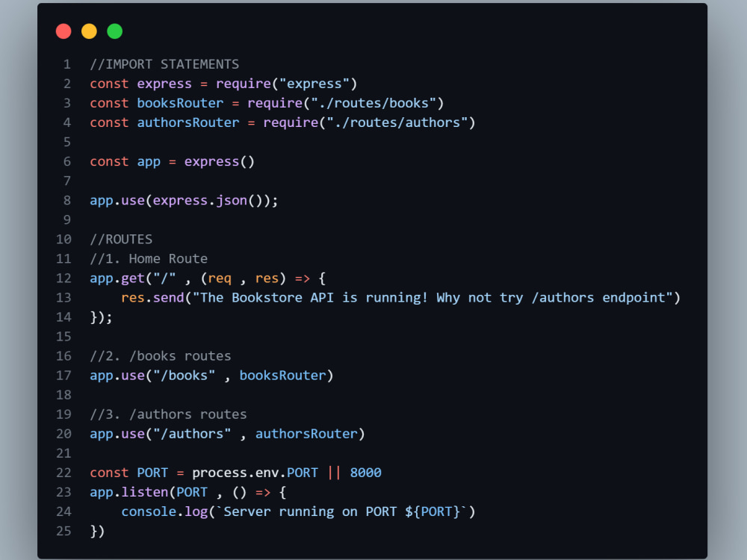Click 'authorsRouter' declaration on line 4
This screenshot has width=747, height=560.
pyautogui.click(x=188, y=123)
